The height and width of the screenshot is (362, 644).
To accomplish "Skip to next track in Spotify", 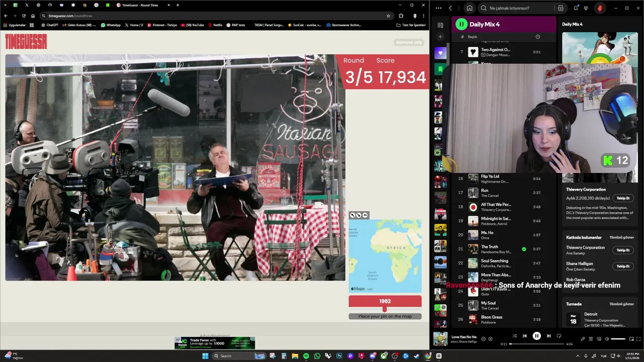I will coord(549,336).
